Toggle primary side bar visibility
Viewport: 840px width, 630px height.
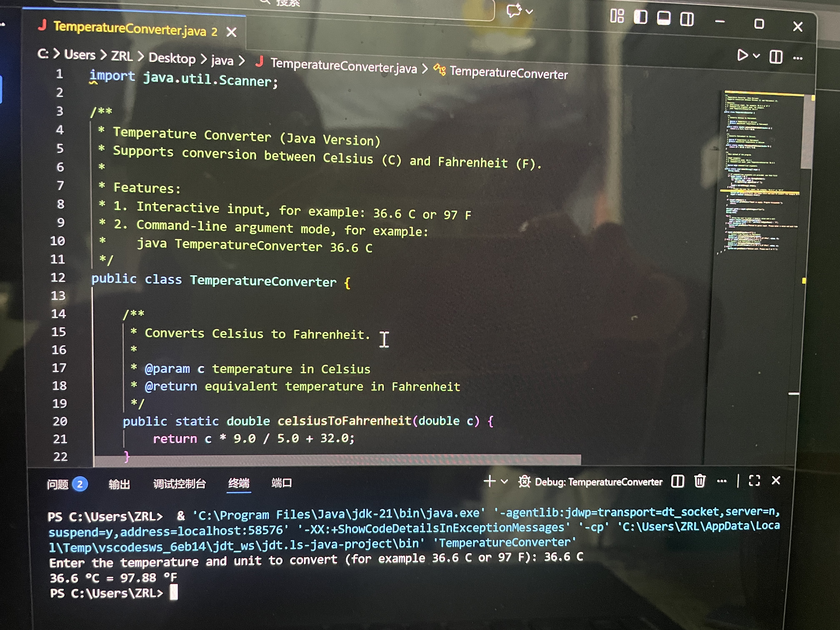pos(640,17)
